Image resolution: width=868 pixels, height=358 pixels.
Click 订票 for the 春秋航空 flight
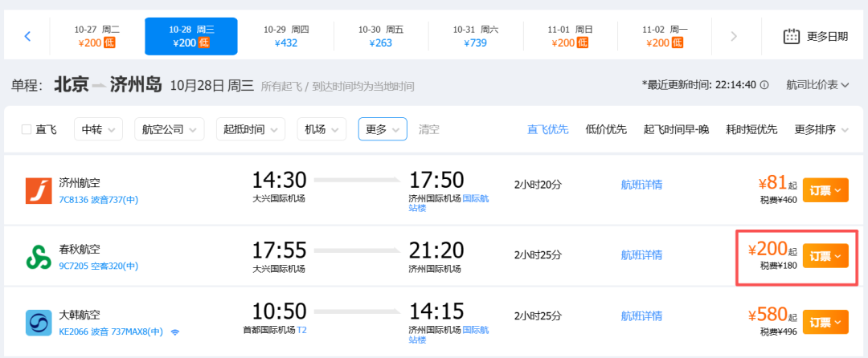pos(825,256)
